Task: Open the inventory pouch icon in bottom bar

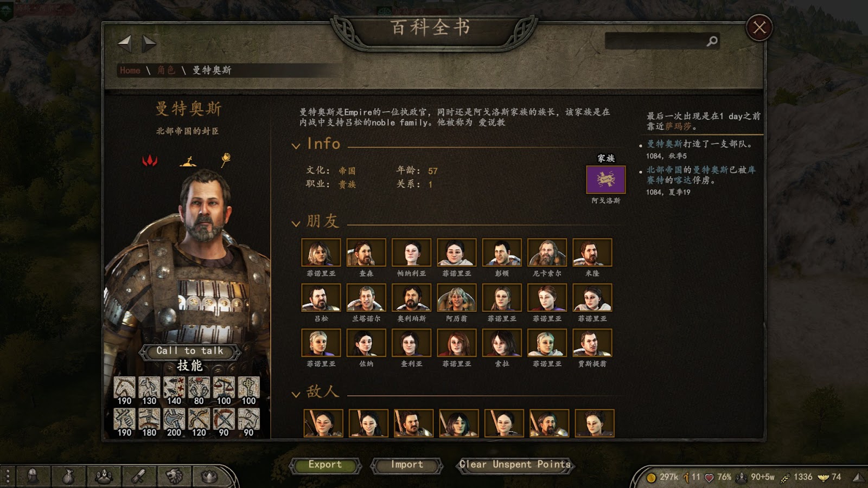Action: point(68,476)
